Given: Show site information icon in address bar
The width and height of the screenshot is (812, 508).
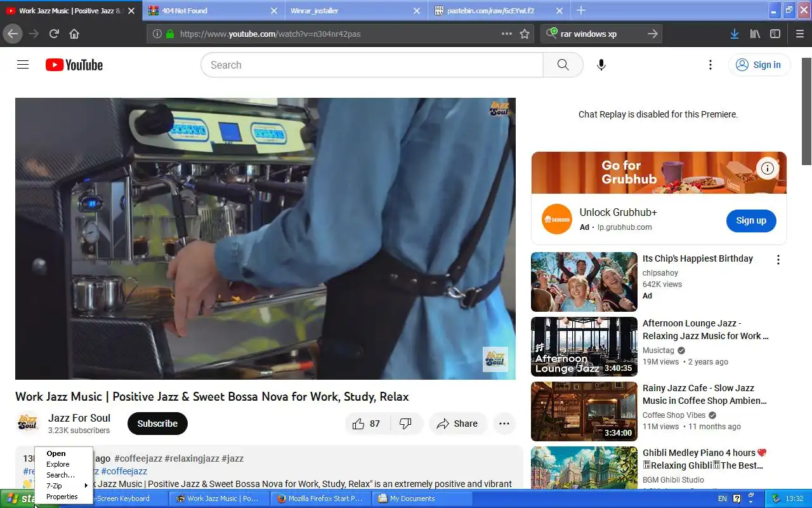Looking at the screenshot, I should (x=157, y=34).
